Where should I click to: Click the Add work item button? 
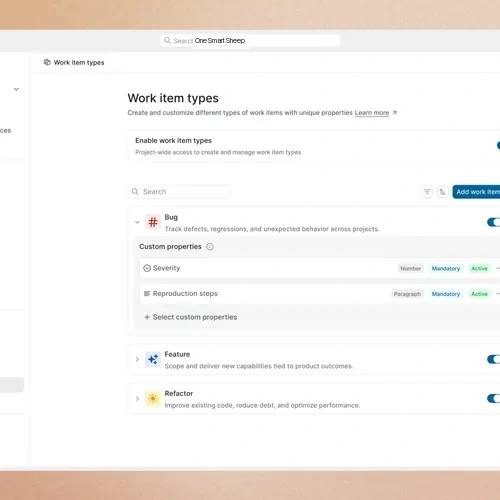tap(476, 192)
